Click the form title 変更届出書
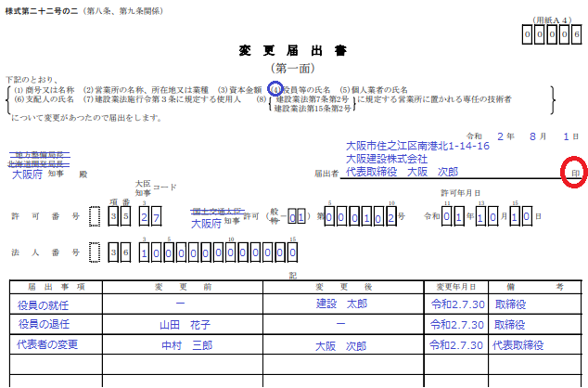The height and width of the screenshot is (388, 588). point(293,50)
